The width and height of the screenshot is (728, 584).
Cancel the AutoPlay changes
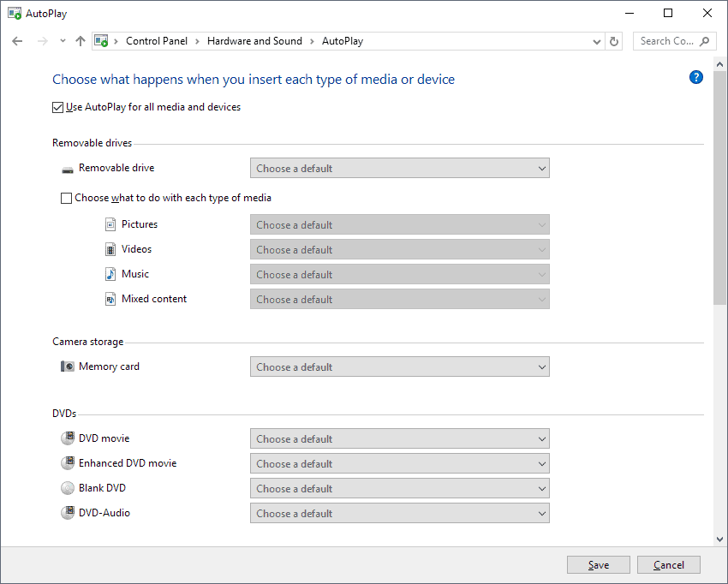point(668,564)
